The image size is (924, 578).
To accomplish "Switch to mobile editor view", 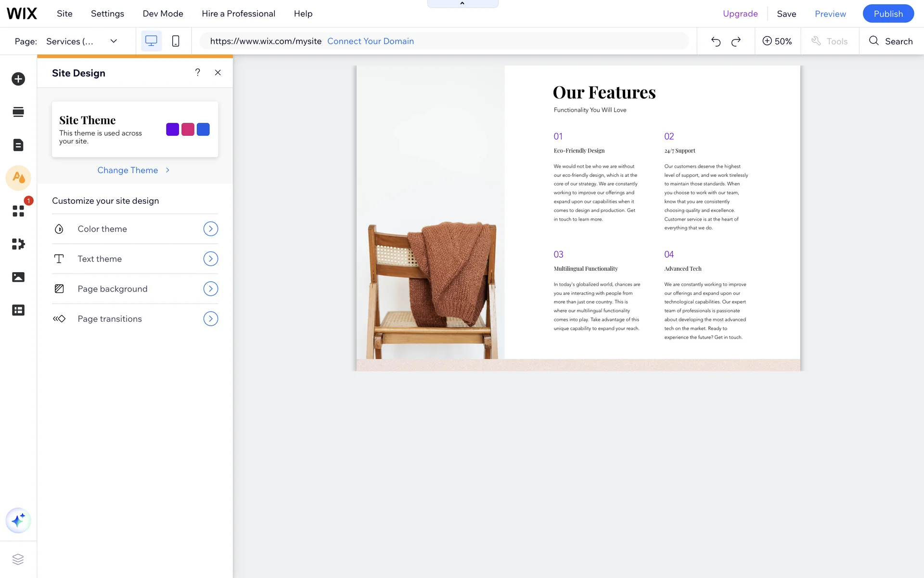I will tap(176, 41).
